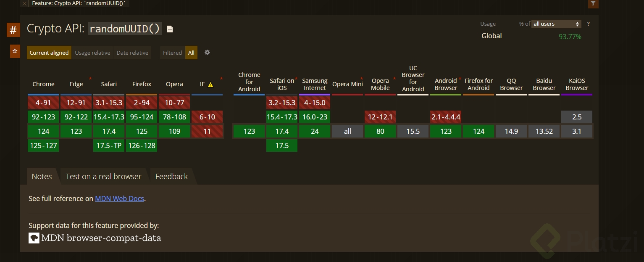
Task: Click Samsung Internet header
Action: point(315,84)
